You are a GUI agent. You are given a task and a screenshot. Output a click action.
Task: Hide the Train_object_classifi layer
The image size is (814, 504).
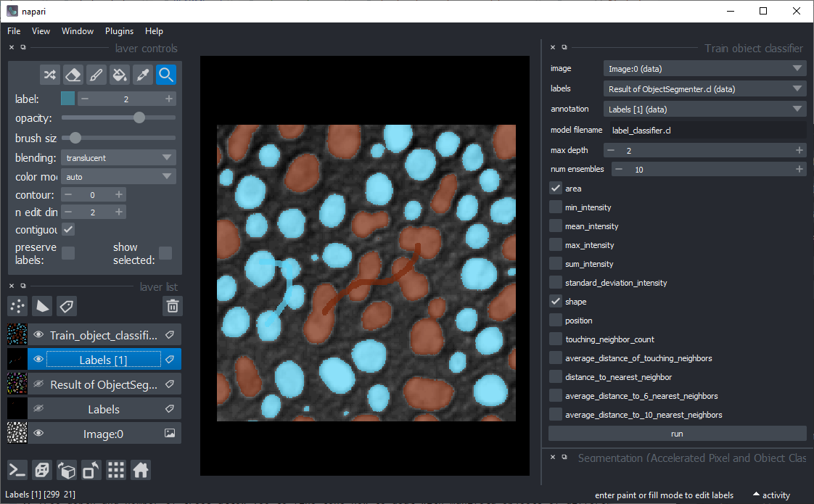(x=38, y=334)
